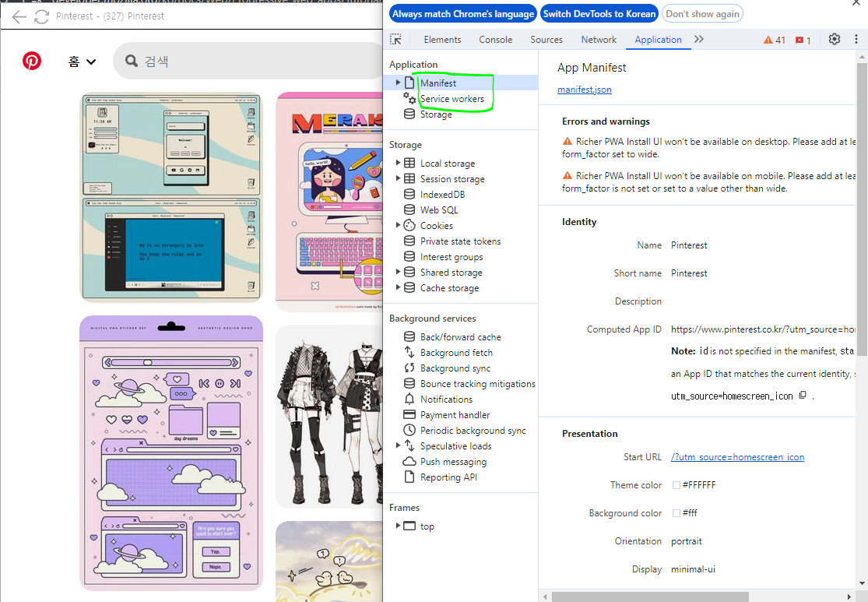868x602 pixels.
Task: Open DevTools settings gear
Action: click(835, 39)
